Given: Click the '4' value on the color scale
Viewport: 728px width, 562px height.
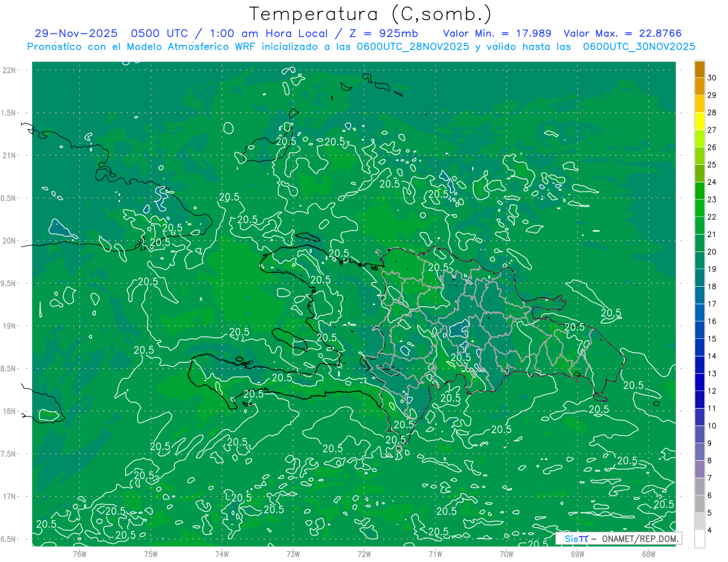Looking at the screenshot, I should (x=710, y=530).
